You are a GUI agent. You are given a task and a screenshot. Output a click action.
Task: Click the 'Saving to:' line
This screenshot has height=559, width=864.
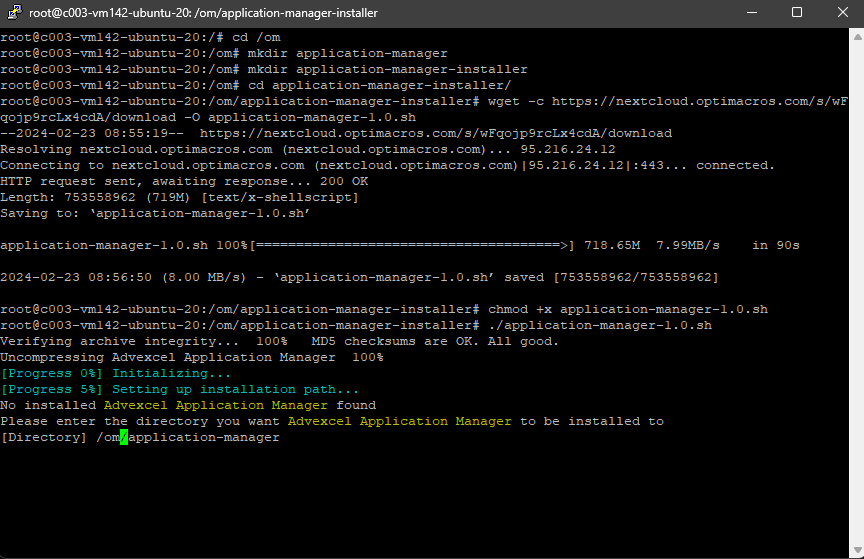coord(155,213)
